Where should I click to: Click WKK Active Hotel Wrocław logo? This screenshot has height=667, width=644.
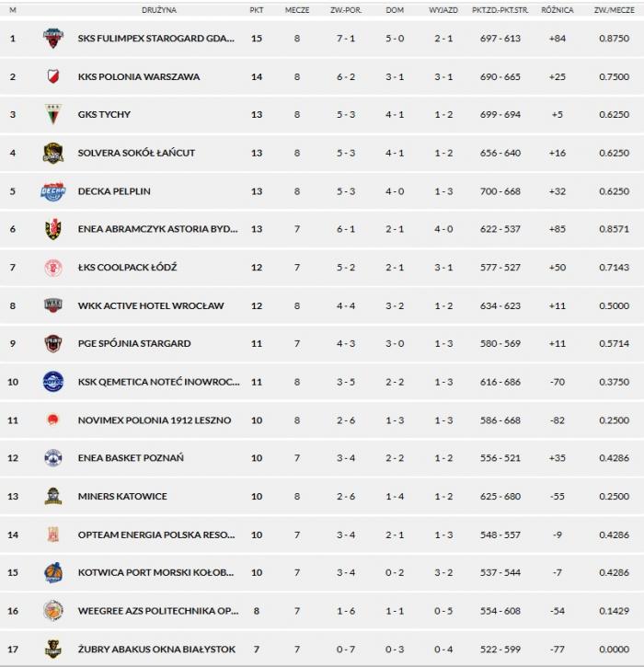53,305
